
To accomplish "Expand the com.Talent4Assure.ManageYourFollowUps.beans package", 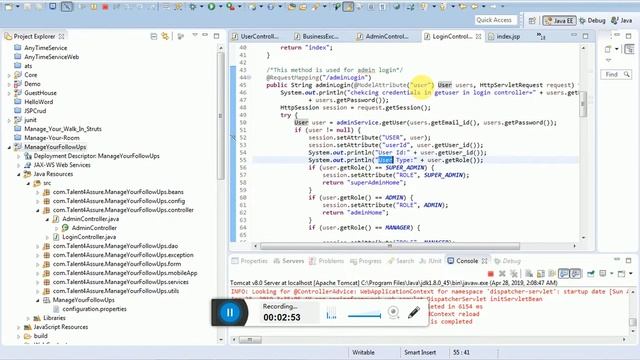I will click(38, 192).
